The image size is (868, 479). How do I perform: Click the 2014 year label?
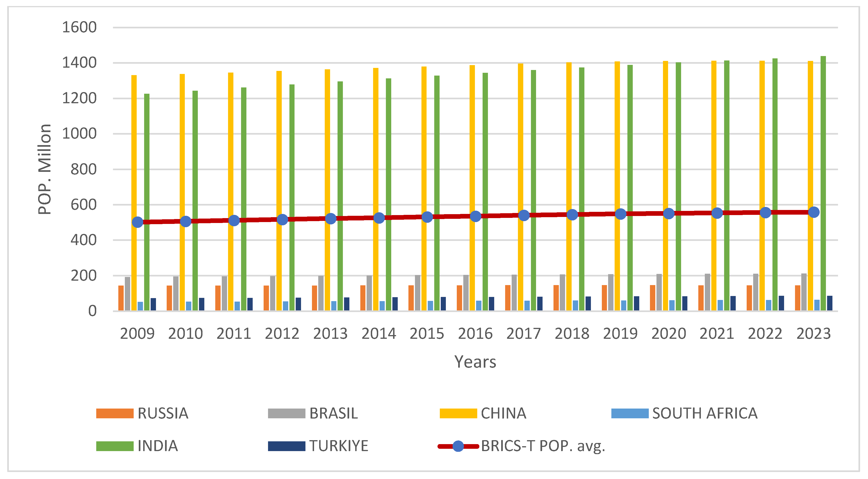[379, 334]
